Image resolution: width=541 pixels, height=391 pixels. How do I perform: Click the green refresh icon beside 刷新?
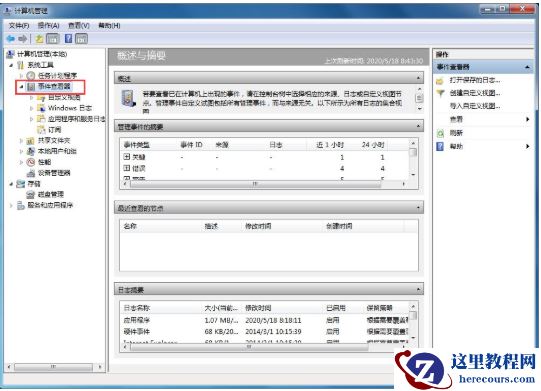pos(440,133)
